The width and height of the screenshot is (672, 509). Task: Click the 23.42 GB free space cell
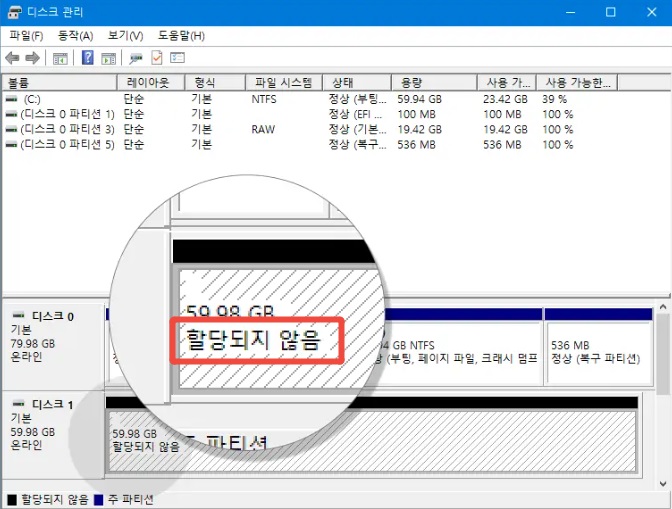point(505,99)
